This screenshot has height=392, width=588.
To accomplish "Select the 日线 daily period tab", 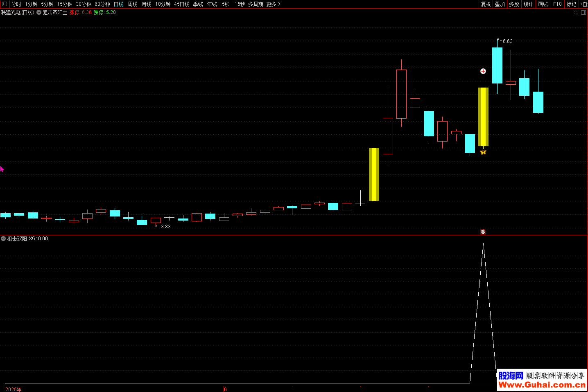I will click(x=119, y=4).
